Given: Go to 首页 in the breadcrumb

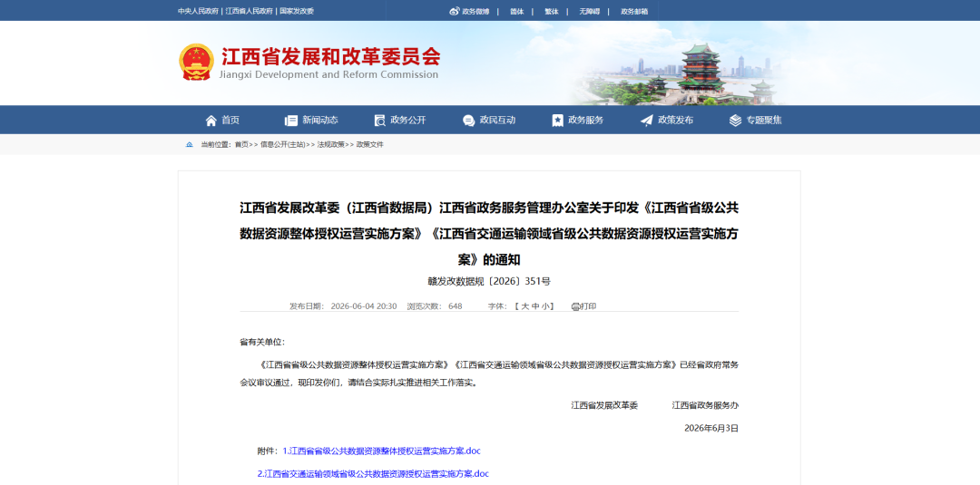Looking at the screenshot, I should [x=241, y=145].
